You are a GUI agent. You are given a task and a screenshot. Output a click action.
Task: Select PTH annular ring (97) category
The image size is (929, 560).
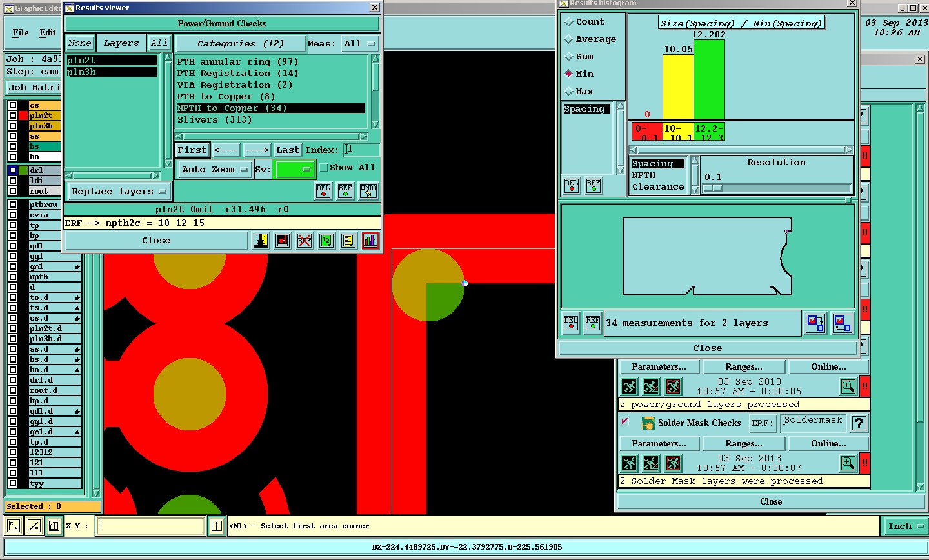click(x=238, y=62)
